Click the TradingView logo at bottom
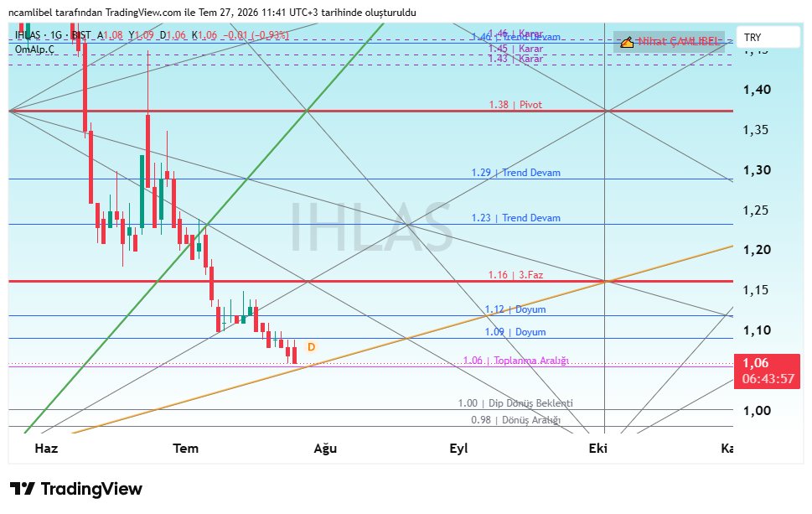Image resolution: width=812 pixels, height=514 pixels. (76, 489)
